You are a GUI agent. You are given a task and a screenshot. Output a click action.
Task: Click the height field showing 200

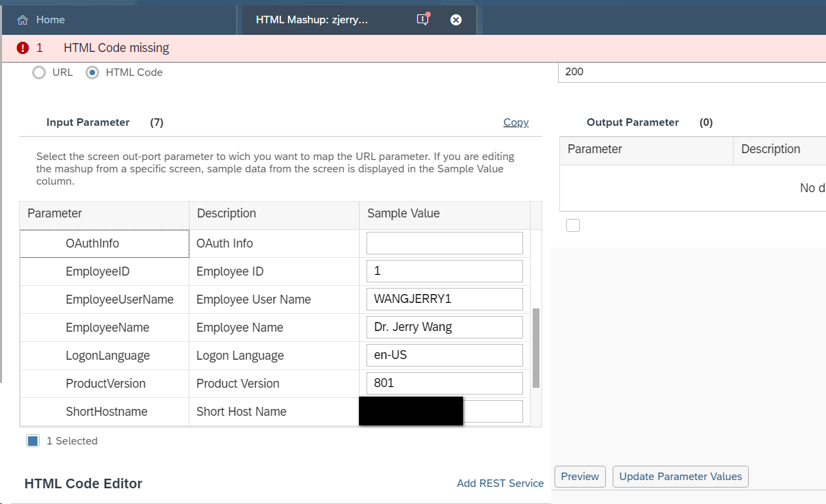691,72
